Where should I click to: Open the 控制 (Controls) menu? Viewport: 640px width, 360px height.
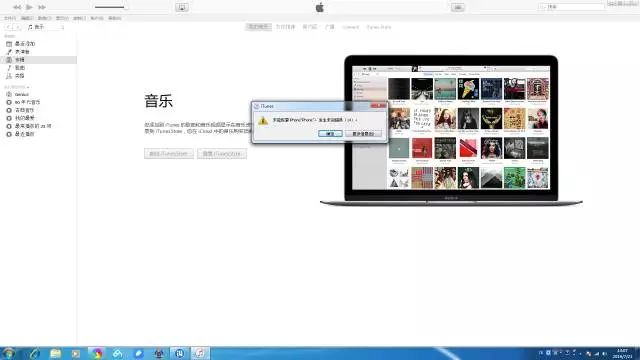80,18
